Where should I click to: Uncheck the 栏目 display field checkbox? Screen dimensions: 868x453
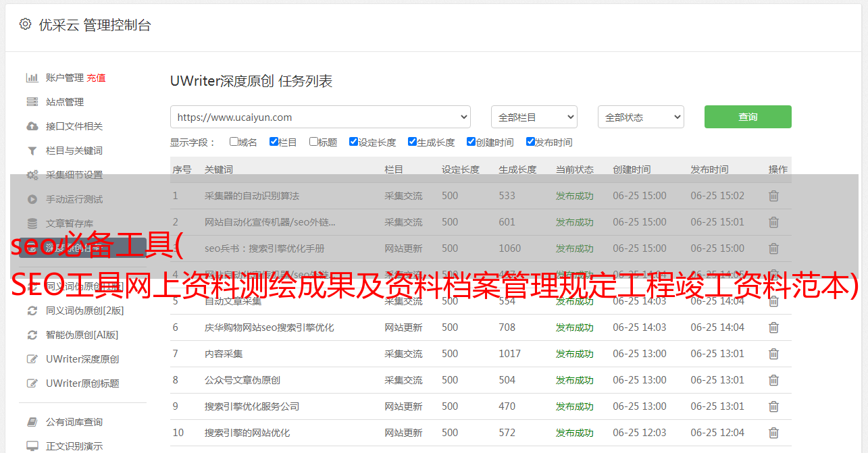tap(274, 142)
